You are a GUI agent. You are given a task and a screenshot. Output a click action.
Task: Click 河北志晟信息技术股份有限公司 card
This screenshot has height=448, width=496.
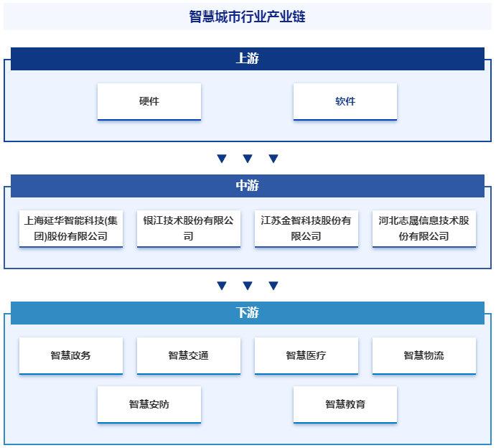pyautogui.click(x=424, y=228)
